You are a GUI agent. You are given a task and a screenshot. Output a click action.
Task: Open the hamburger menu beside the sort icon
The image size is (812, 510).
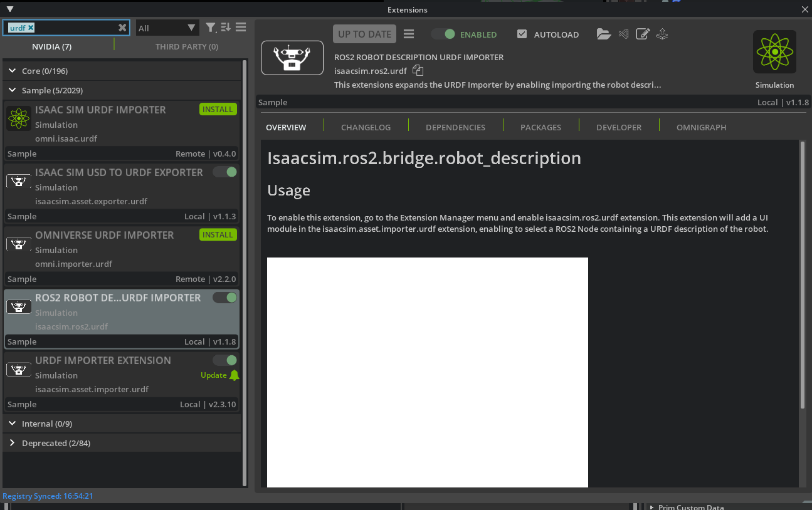(x=241, y=28)
